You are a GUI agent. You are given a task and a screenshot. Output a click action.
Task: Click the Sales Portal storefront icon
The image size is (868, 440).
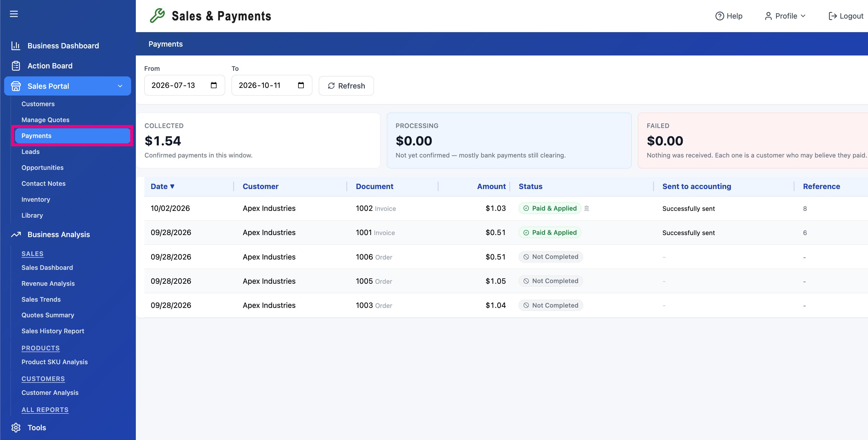16,86
